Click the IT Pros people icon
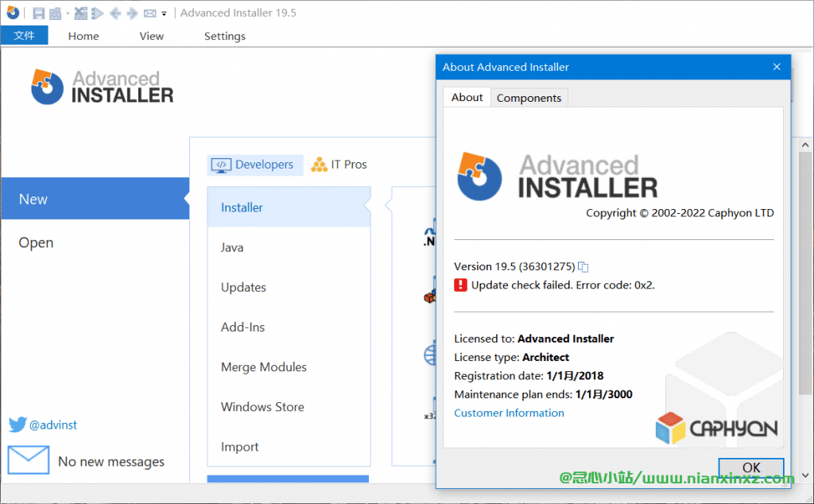 319,165
